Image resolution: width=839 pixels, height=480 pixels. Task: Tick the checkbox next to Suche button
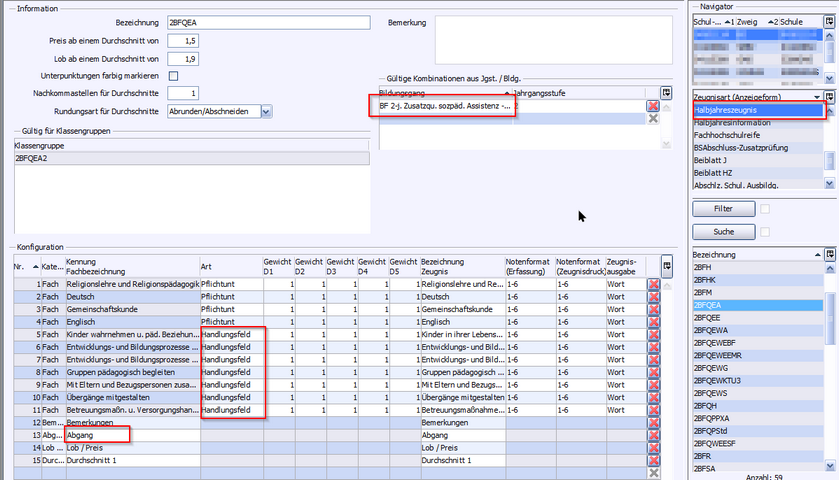click(766, 231)
